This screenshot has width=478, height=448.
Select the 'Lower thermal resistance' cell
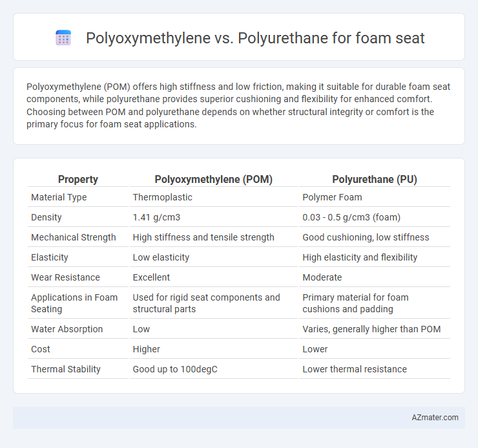pyautogui.click(x=355, y=369)
